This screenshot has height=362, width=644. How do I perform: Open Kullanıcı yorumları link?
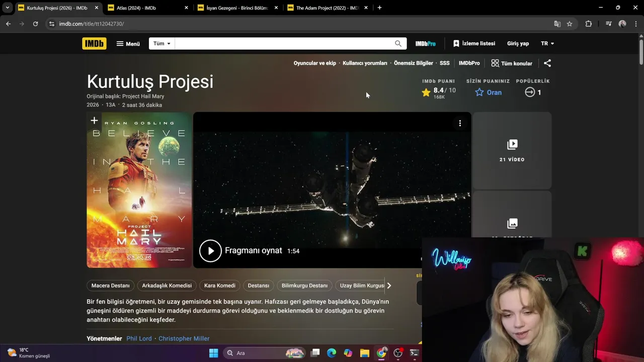click(x=365, y=63)
